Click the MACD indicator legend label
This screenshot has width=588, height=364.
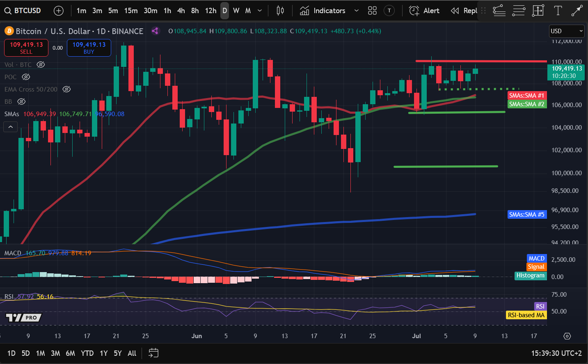[x=13, y=253]
